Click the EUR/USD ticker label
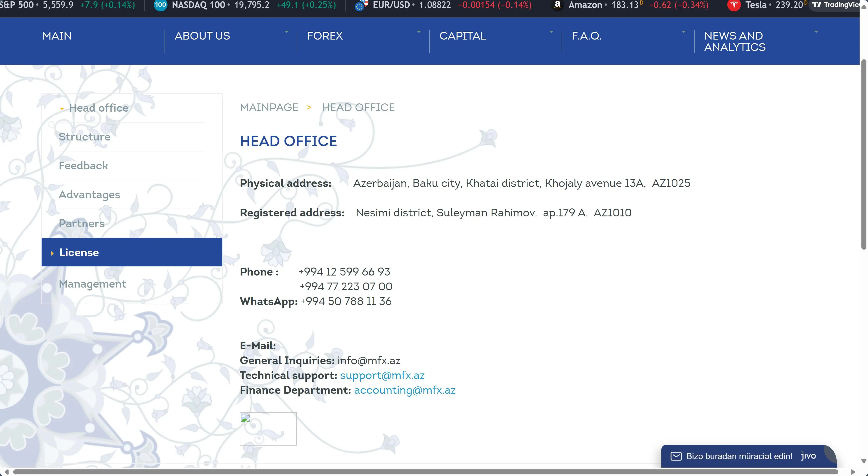The height and width of the screenshot is (476, 868). pos(391,5)
